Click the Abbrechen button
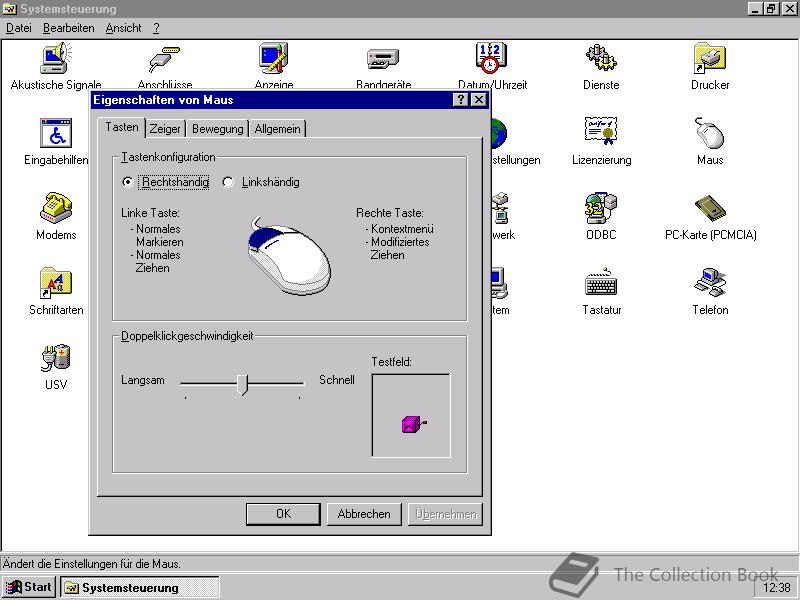This screenshot has height=600, width=800. tap(364, 514)
